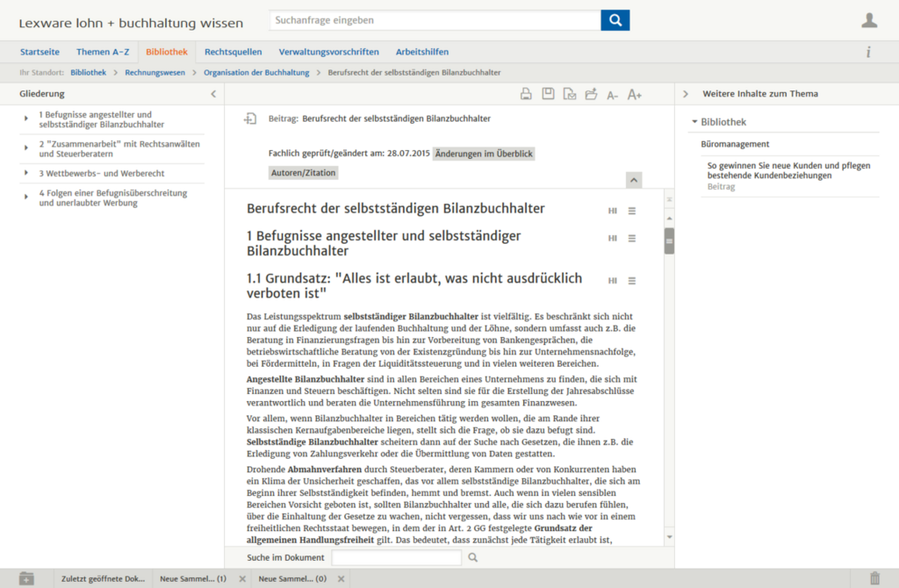Open the info icon in the navigation bar
899x588 pixels.
click(868, 52)
